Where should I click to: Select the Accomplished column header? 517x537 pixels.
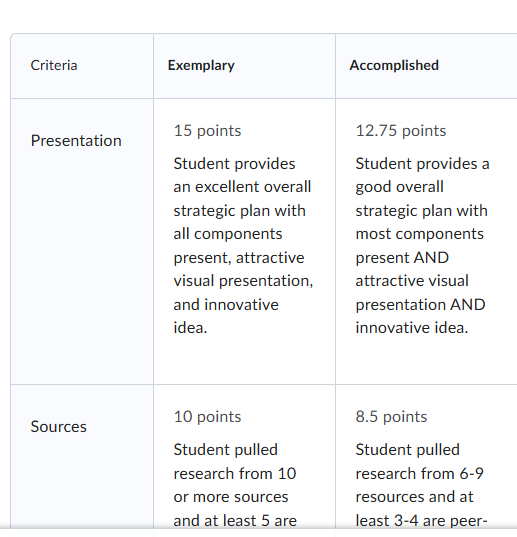pyautogui.click(x=394, y=65)
